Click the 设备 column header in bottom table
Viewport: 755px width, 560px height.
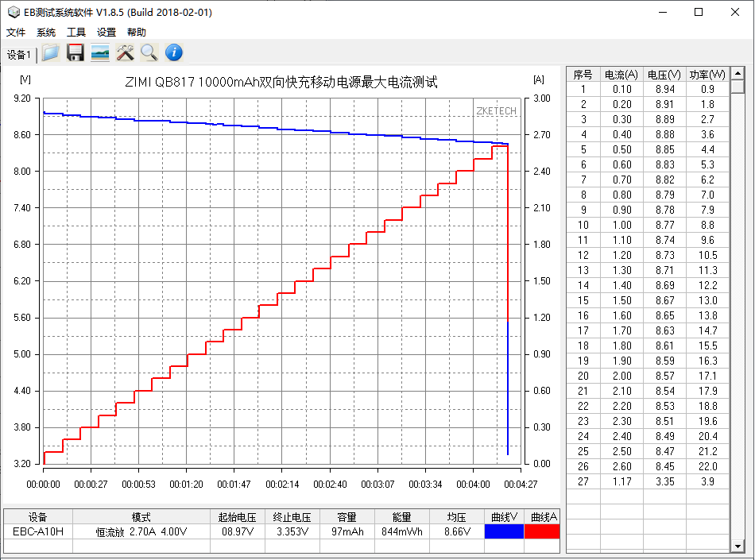pyautogui.click(x=38, y=517)
